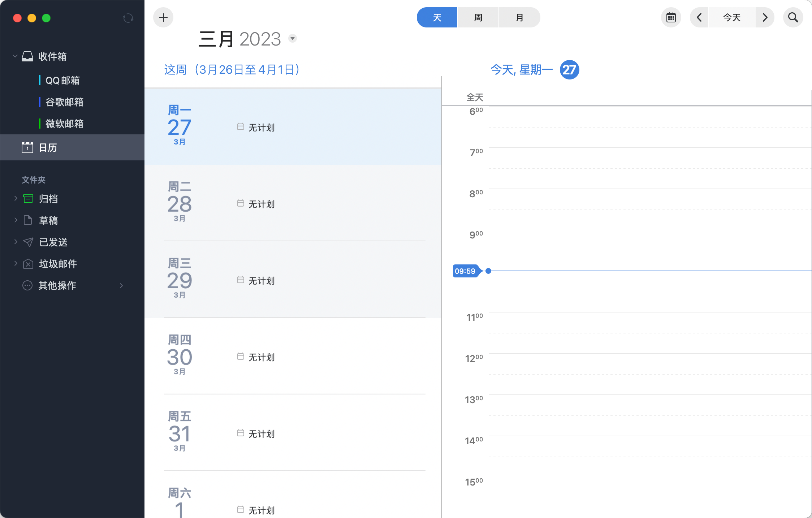Click the paper plane sent icon

pyautogui.click(x=28, y=242)
